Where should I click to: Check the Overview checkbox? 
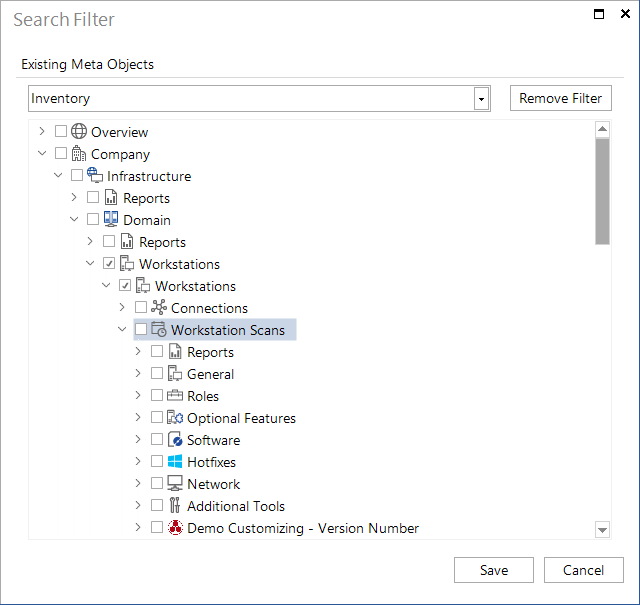[61, 131]
